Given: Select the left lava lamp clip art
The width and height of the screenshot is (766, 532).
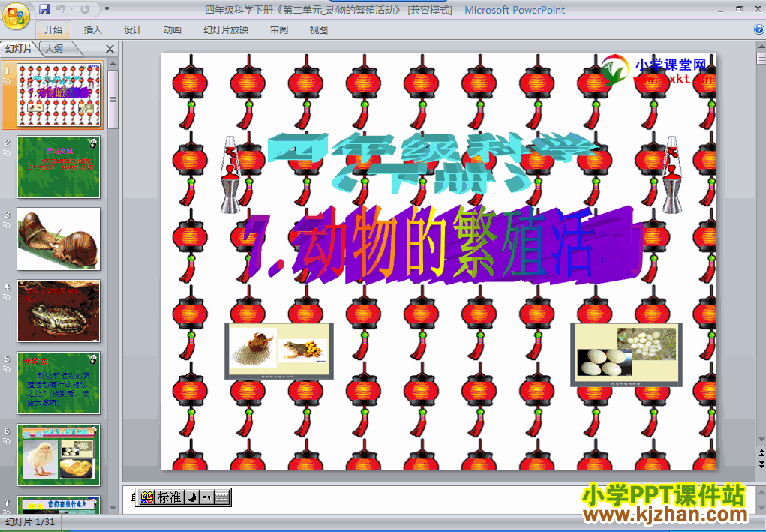Looking at the screenshot, I should pyautogui.click(x=230, y=174).
